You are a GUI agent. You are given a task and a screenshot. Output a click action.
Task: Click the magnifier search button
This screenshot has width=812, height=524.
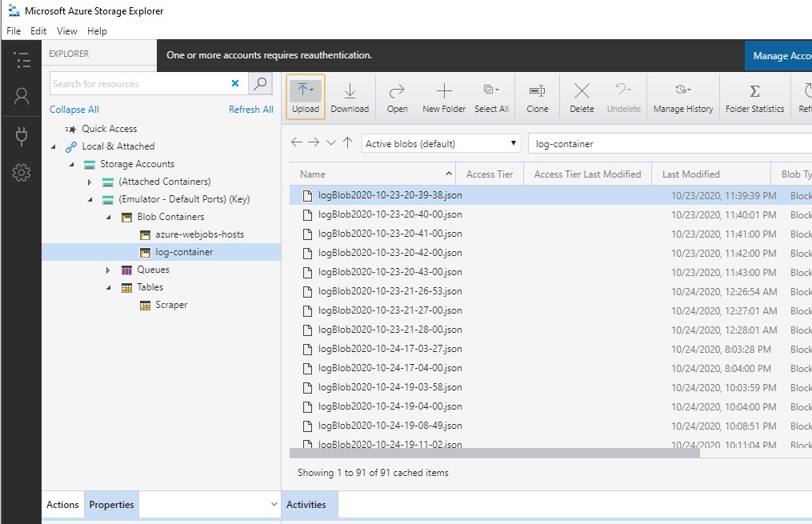[261, 83]
